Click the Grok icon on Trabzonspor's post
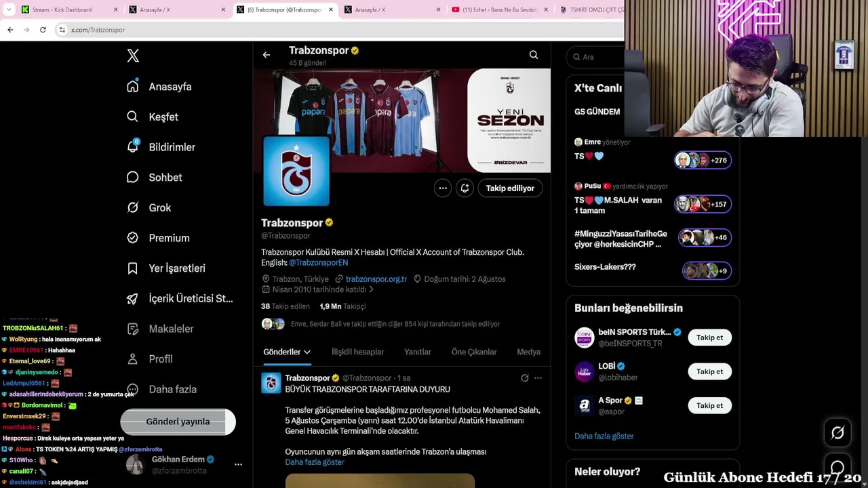The image size is (868, 488). [x=524, y=378]
